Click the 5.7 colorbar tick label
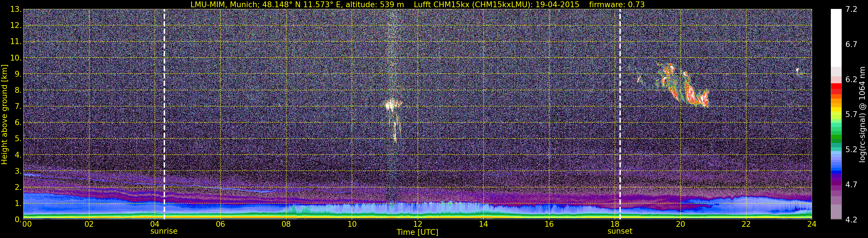 coord(851,115)
